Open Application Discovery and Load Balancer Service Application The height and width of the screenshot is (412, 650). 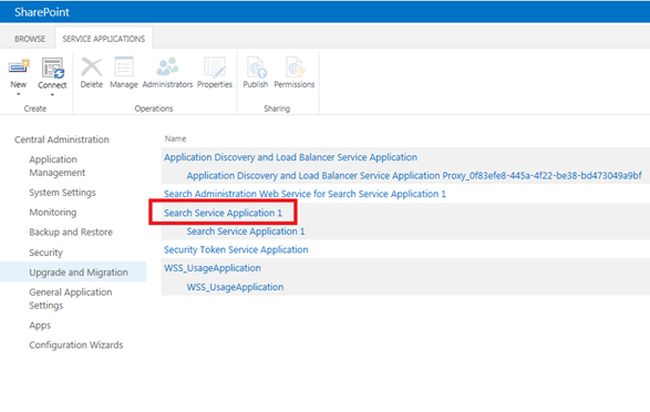pyautogui.click(x=291, y=157)
